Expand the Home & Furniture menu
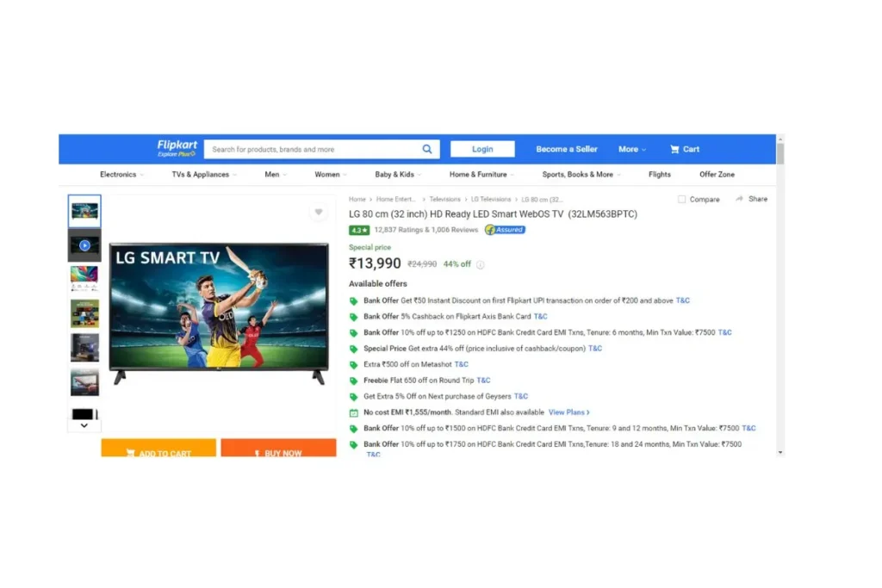This screenshot has width=882, height=588. point(481,174)
